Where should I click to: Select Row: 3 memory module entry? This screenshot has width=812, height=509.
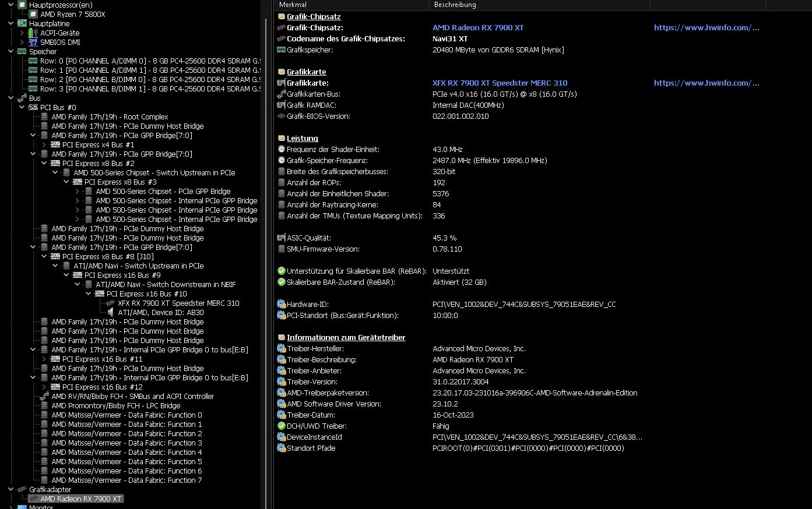[150, 89]
